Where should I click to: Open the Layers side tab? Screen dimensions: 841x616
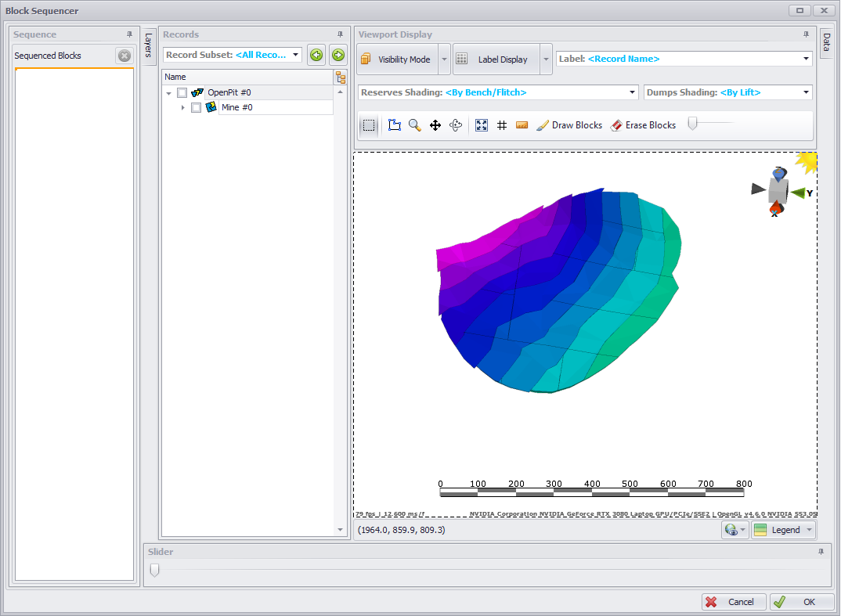(x=148, y=45)
